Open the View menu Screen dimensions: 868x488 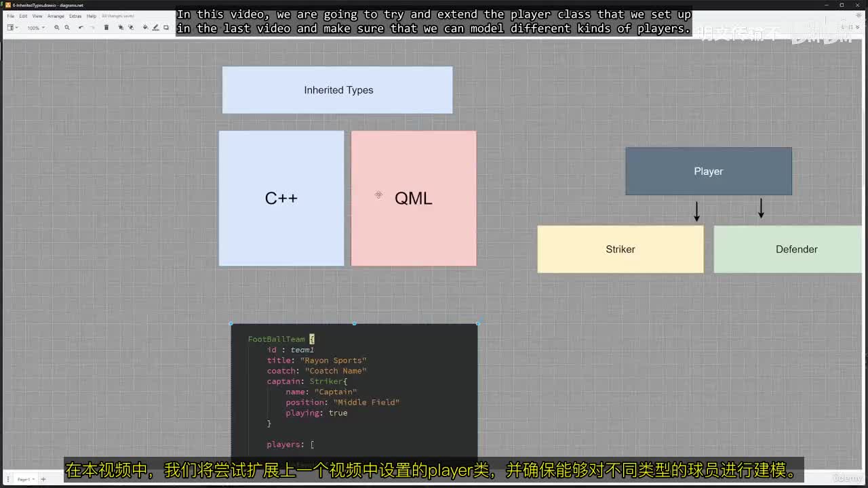(x=37, y=16)
